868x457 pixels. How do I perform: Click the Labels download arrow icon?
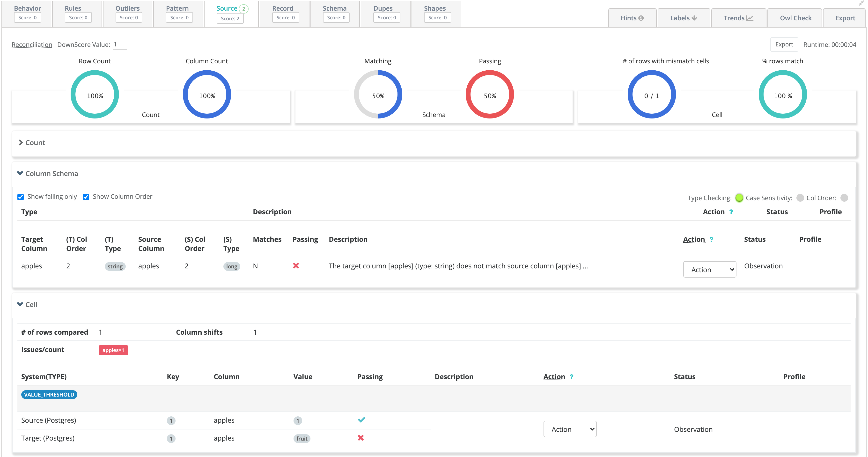pos(694,18)
